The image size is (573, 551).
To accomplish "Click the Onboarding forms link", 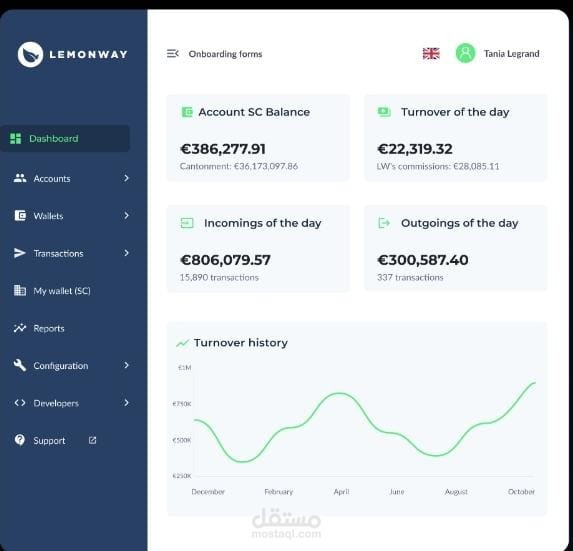I will pos(225,54).
